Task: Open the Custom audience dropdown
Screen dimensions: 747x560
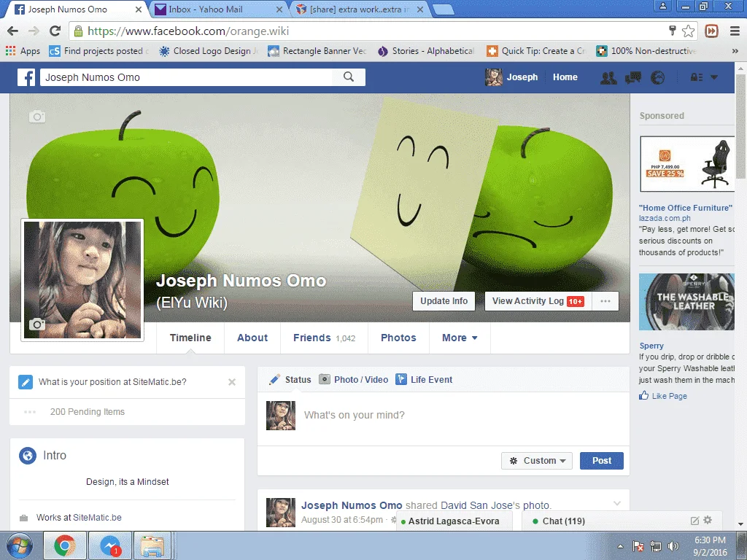Action: (x=537, y=461)
